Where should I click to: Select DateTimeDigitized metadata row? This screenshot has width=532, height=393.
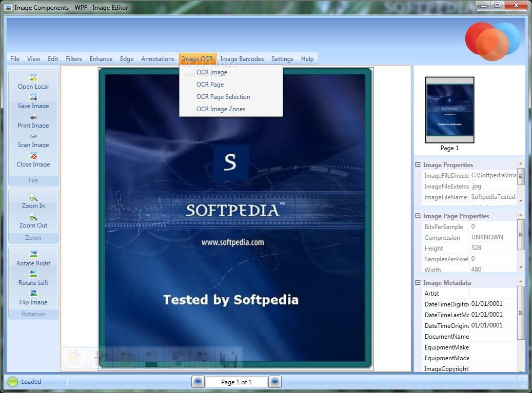469,304
